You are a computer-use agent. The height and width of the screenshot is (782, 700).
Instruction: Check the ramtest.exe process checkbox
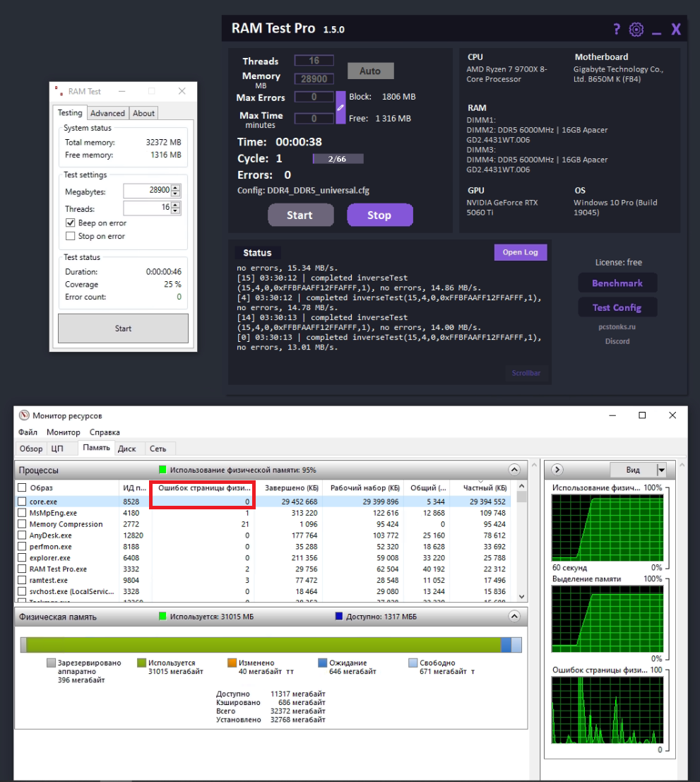click(x=22, y=580)
